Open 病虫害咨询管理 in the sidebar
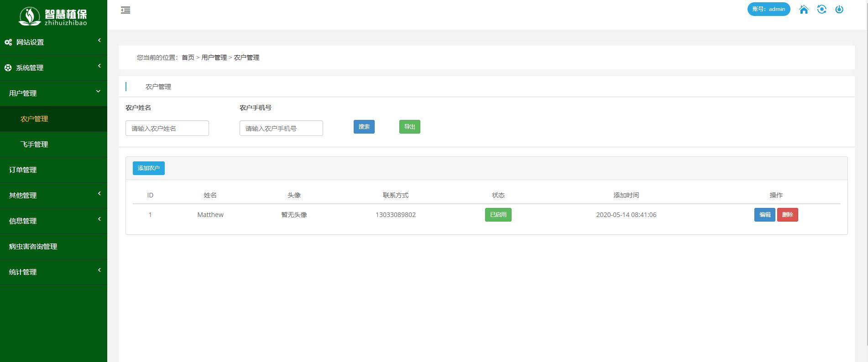 click(33, 247)
